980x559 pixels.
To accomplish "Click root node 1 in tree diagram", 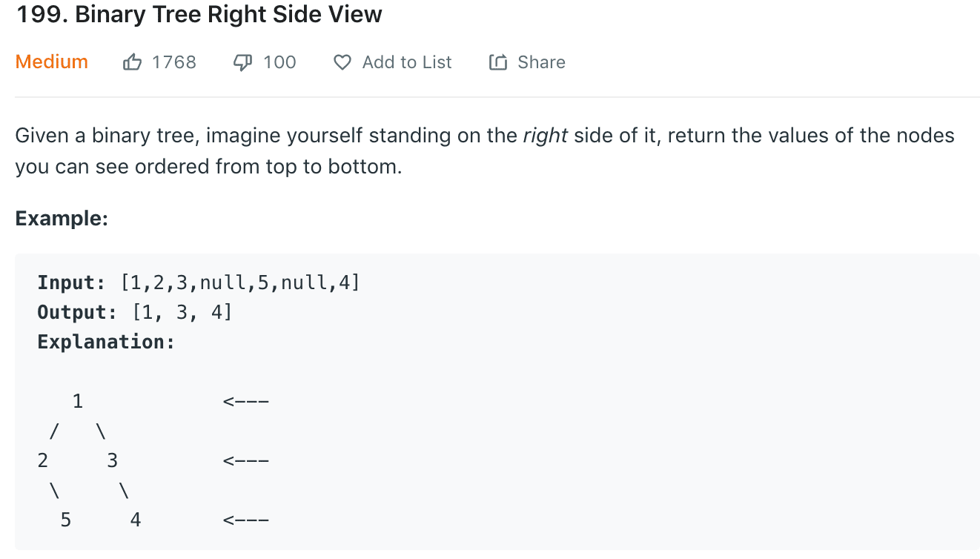I will tap(78, 401).
